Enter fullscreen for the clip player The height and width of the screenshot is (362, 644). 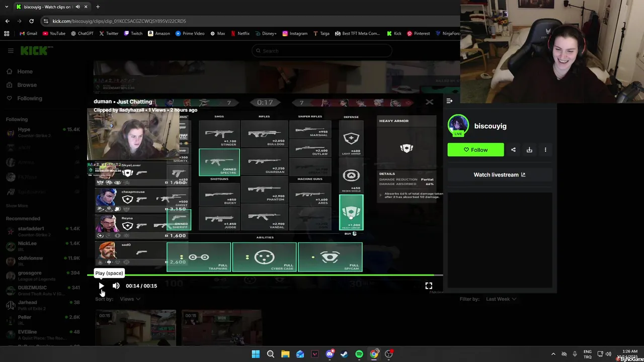coord(429,286)
